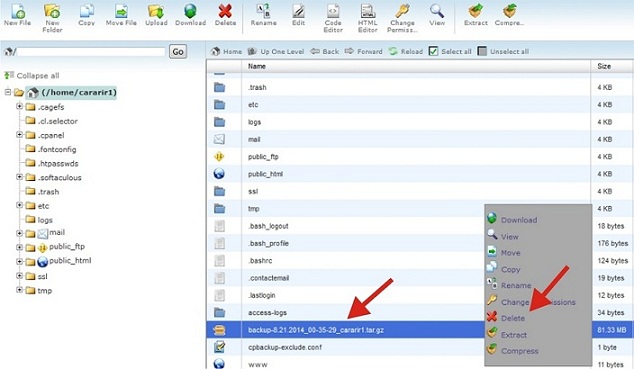Choose Rename from context menu
The height and width of the screenshot is (369, 634).
click(x=516, y=285)
